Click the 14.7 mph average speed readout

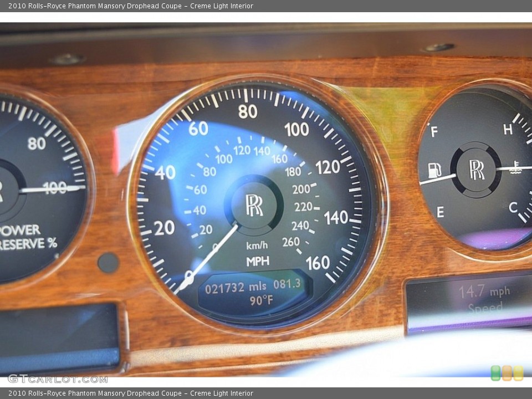(484, 291)
